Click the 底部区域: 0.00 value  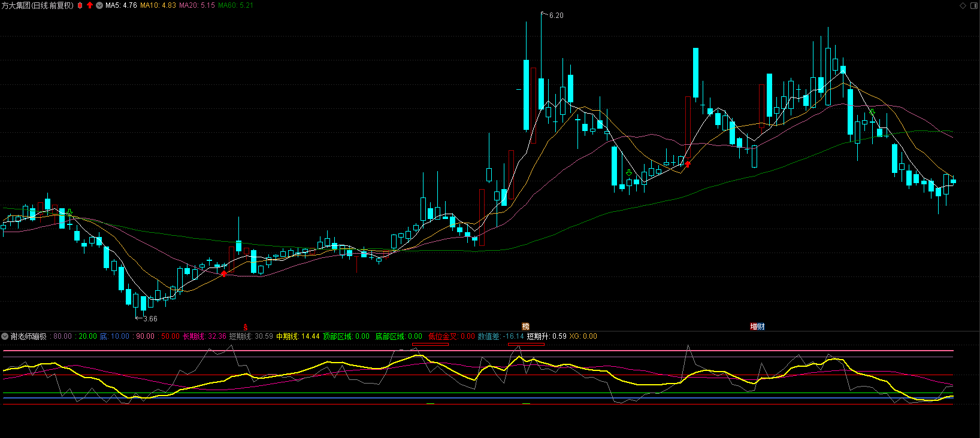pyautogui.click(x=398, y=336)
